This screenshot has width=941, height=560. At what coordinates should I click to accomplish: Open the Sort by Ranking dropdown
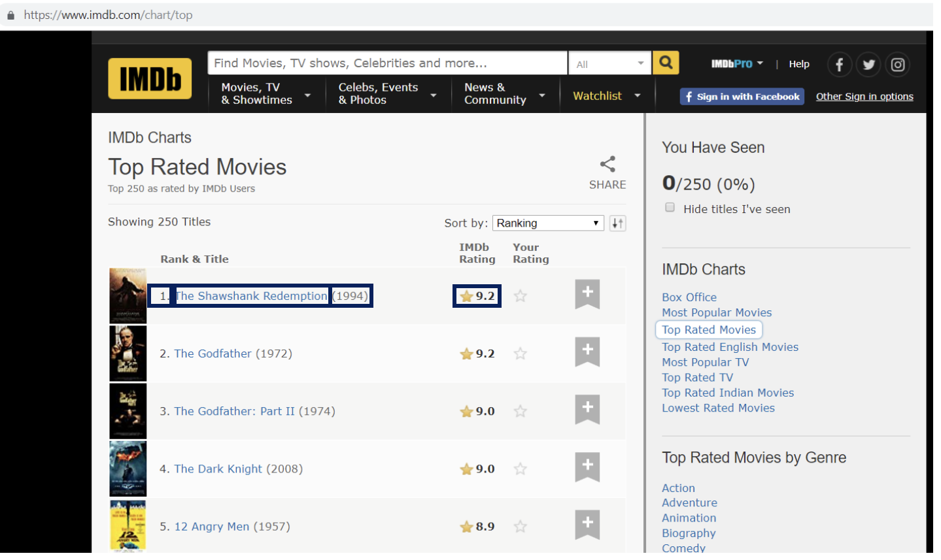point(548,223)
